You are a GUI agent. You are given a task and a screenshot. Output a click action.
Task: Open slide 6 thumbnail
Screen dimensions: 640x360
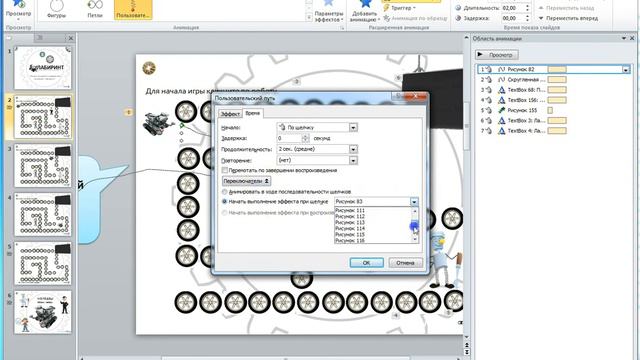[42, 312]
